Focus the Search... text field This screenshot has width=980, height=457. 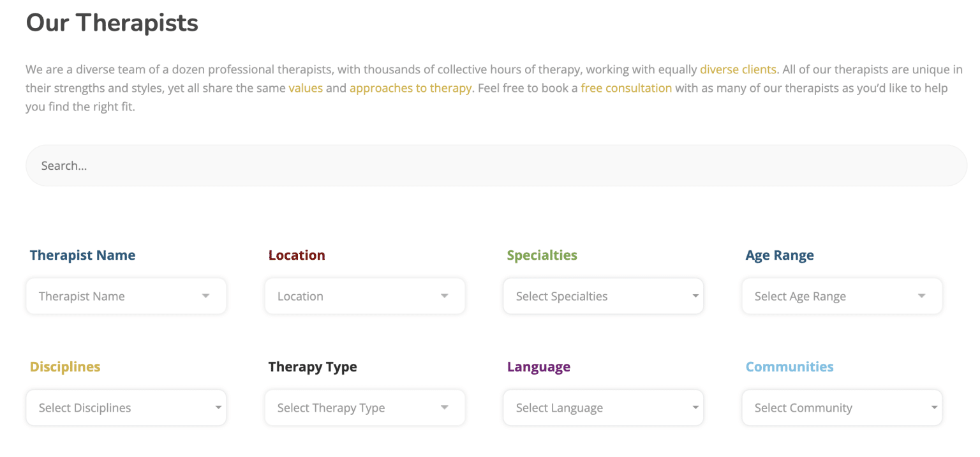click(x=496, y=165)
